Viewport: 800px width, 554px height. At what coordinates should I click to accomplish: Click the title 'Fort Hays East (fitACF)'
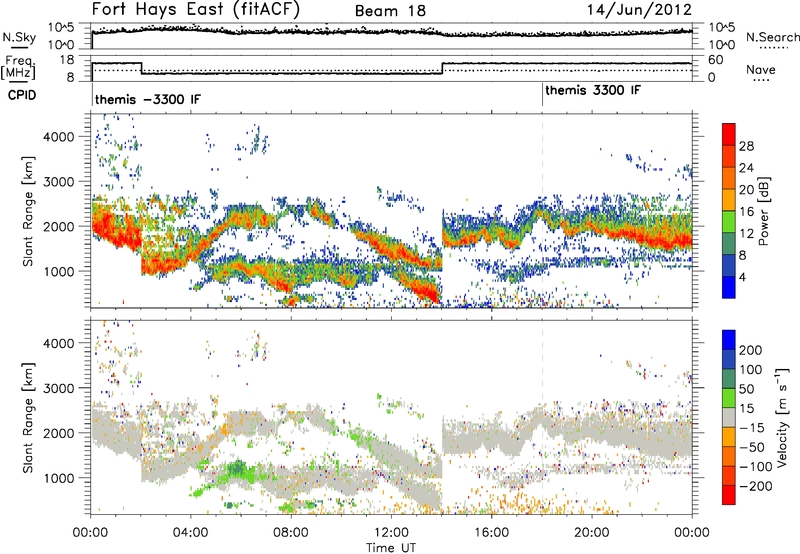196,10
